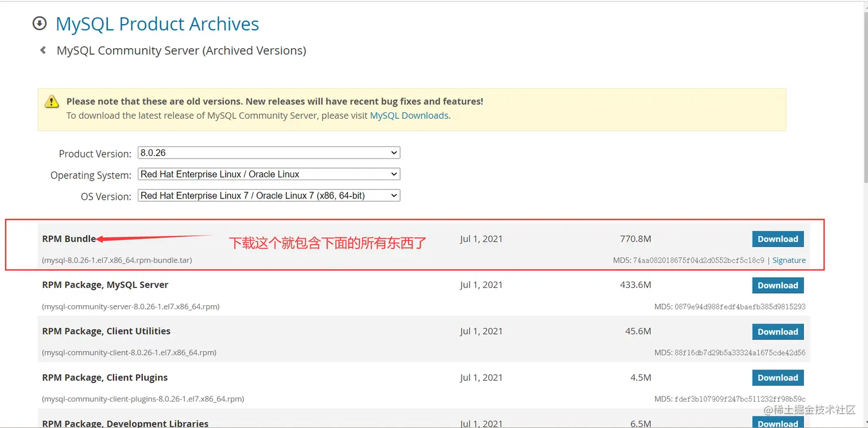Click the 4.5M size value

pyautogui.click(x=641, y=378)
